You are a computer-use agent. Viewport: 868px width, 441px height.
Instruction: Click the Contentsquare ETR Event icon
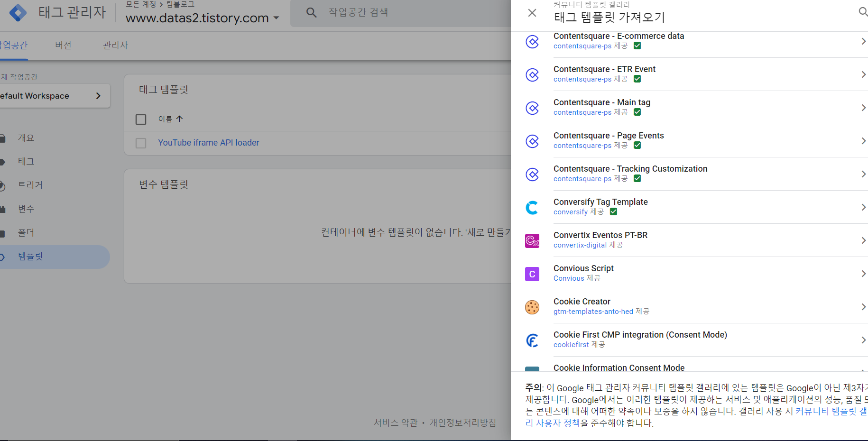532,75
